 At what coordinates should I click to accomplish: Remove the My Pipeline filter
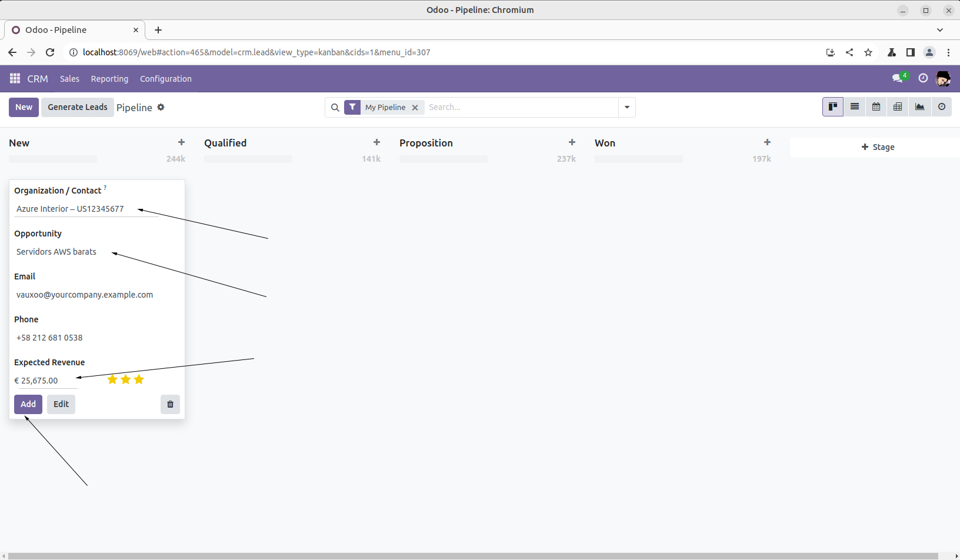tap(415, 108)
